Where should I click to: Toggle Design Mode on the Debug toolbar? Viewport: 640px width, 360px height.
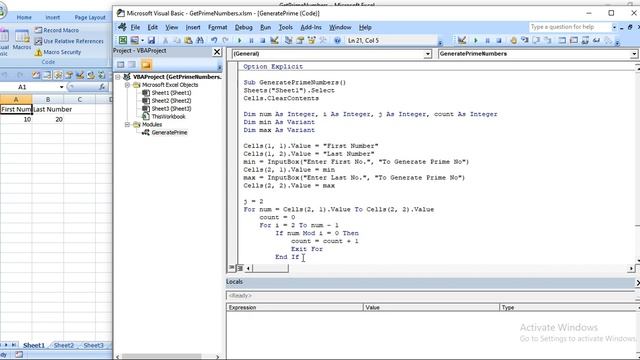[462, 40]
